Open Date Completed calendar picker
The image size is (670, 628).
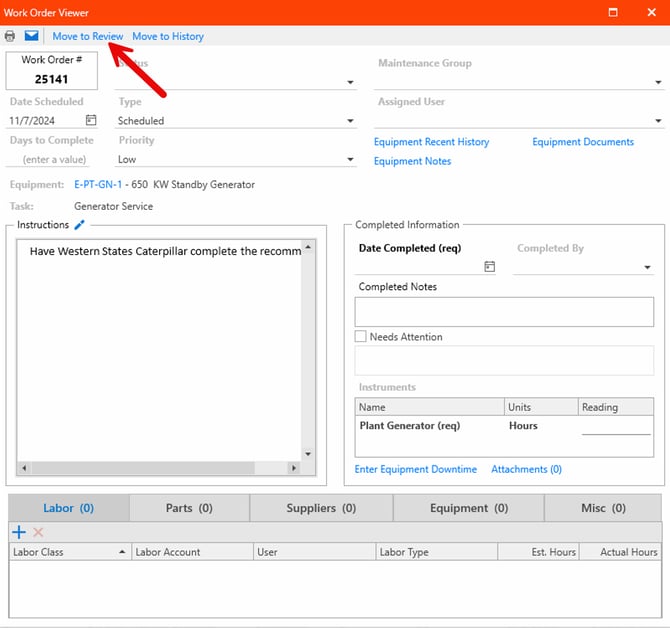[490, 267]
